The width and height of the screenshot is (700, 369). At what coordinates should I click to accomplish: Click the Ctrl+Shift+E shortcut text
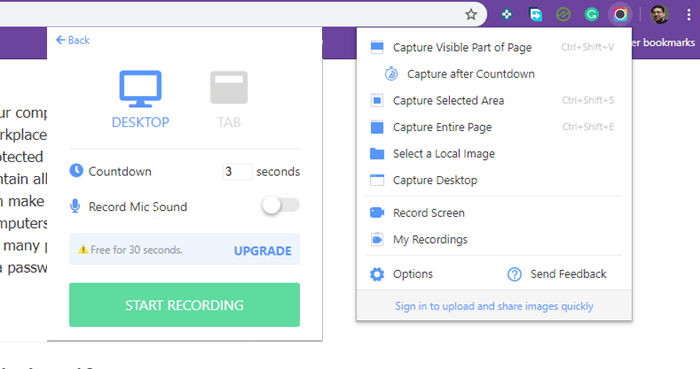588,127
